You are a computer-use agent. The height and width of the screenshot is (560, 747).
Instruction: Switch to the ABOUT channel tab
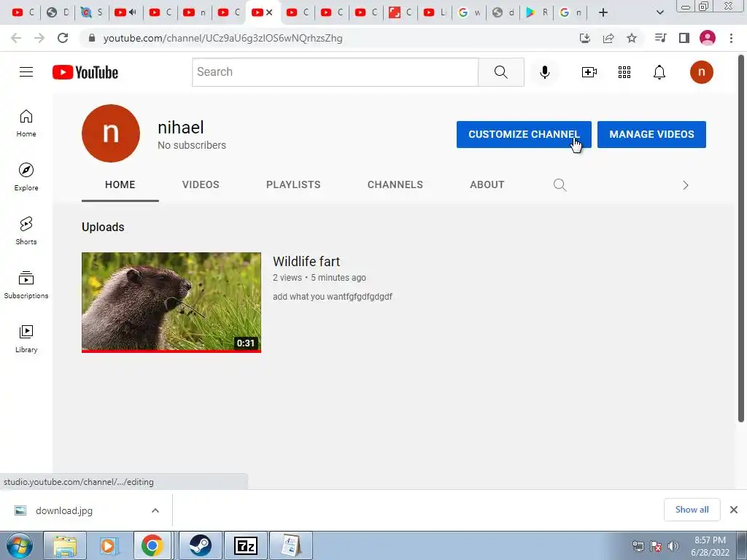487,184
